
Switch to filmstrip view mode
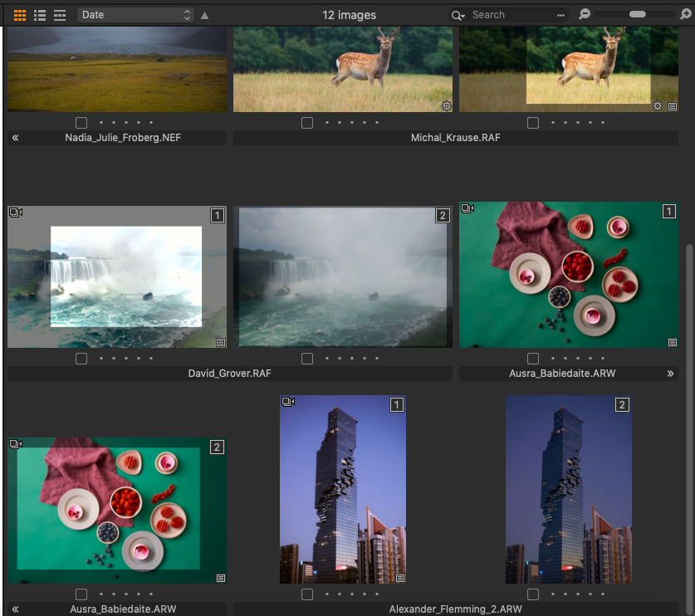pos(59,14)
